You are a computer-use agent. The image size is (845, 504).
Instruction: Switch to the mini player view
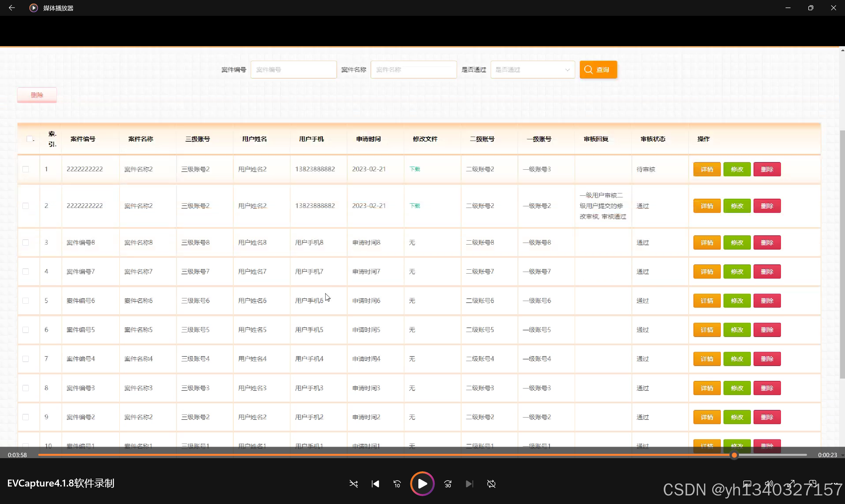pyautogui.click(x=812, y=484)
